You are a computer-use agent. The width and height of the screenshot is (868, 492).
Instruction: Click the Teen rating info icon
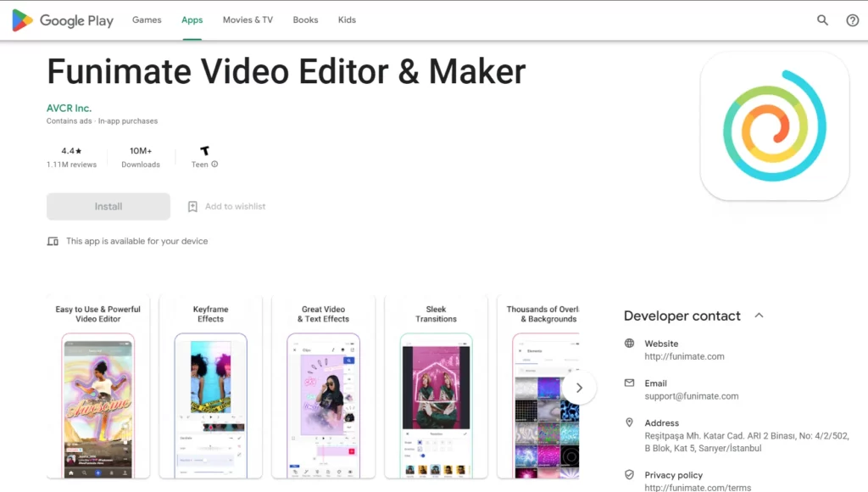pyautogui.click(x=214, y=164)
